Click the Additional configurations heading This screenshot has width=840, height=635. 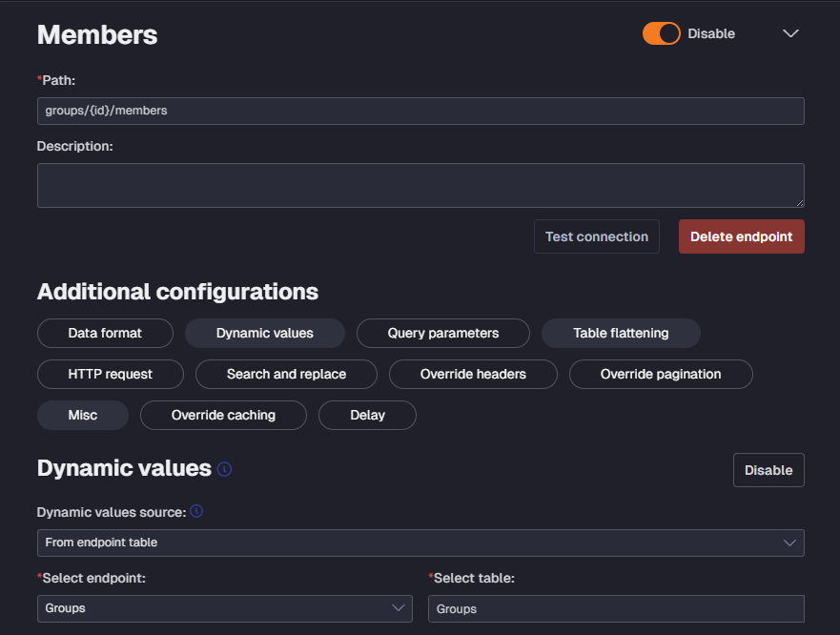click(x=177, y=292)
